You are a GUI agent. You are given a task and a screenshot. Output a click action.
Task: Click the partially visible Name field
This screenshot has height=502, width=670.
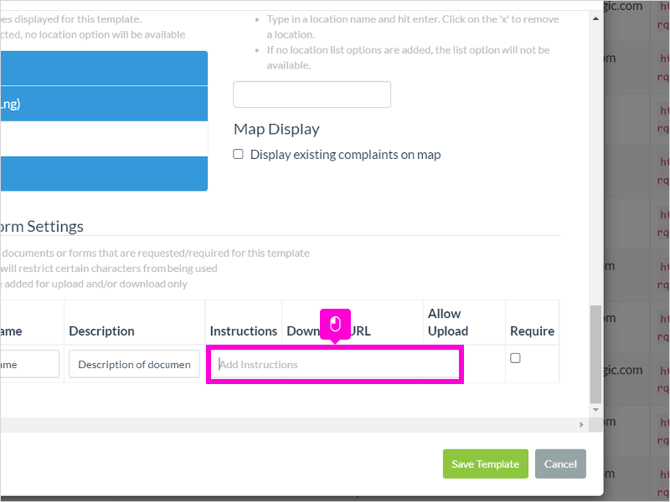click(29, 364)
